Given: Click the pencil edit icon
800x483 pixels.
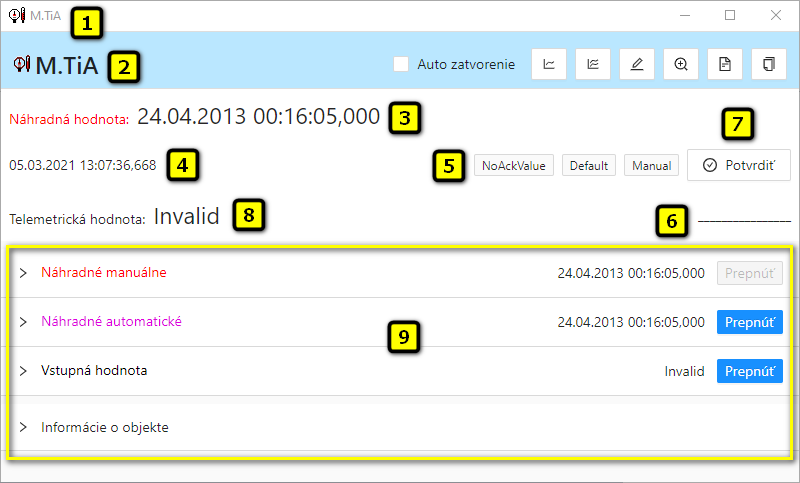Looking at the screenshot, I should click(637, 64).
